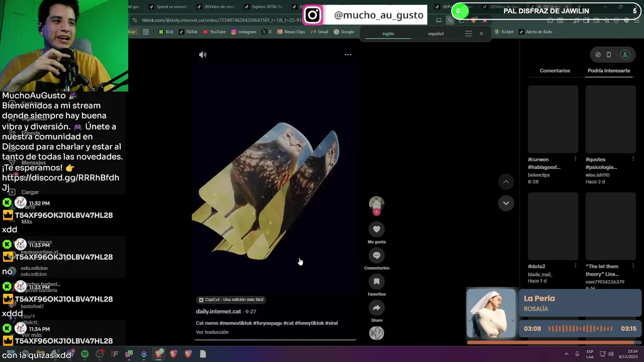Viewport: 644px width, 362px height.
Task: Open TikTok coin icon in top pill
Action: pos(598,55)
